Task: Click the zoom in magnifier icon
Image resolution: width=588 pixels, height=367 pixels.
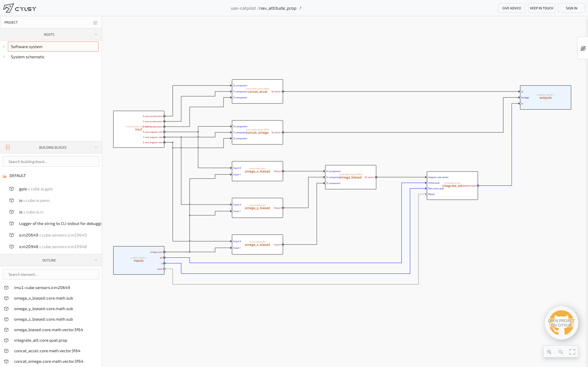Action: (549, 352)
